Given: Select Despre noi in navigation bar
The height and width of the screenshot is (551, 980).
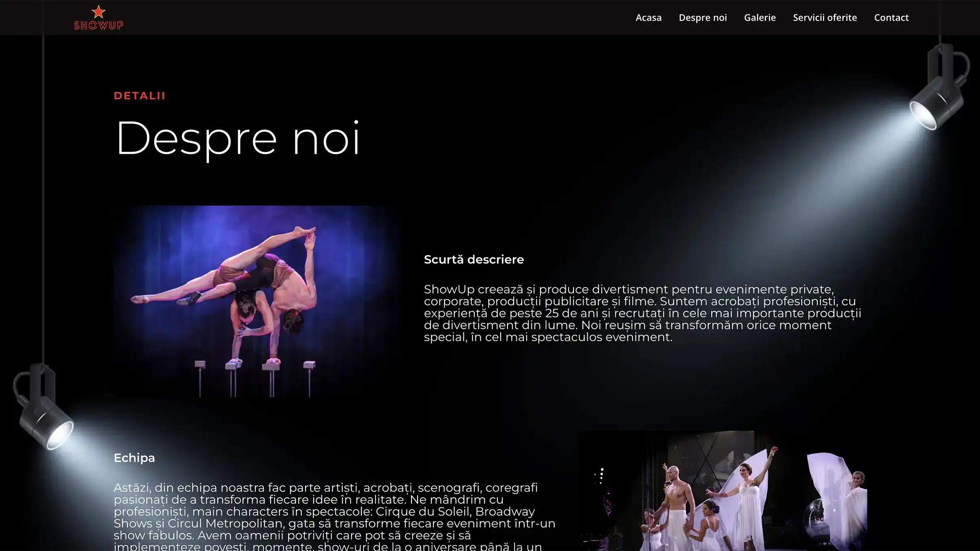Looking at the screenshot, I should pyautogui.click(x=702, y=17).
